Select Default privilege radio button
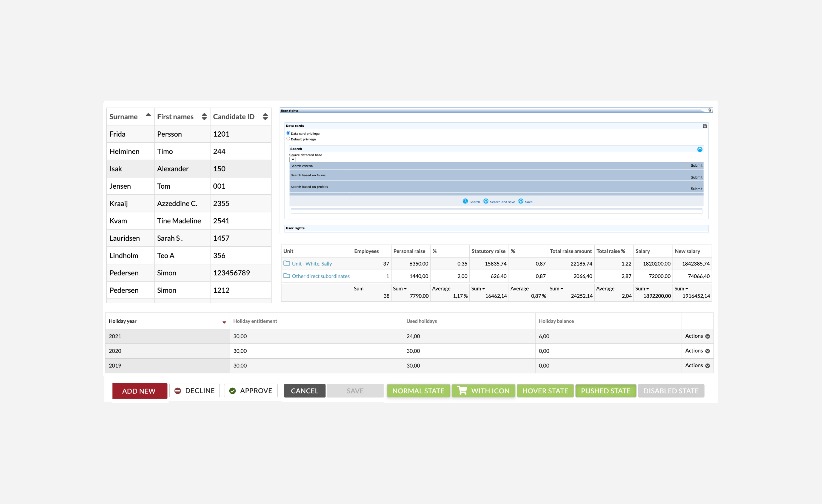Viewport: 822px width, 504px height. 288,139
